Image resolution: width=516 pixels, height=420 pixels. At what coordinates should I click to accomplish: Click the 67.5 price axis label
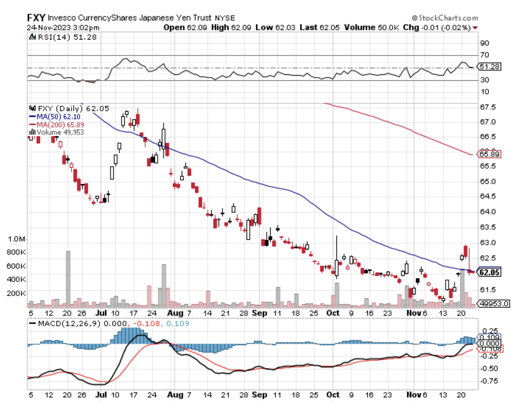[488, 107]
